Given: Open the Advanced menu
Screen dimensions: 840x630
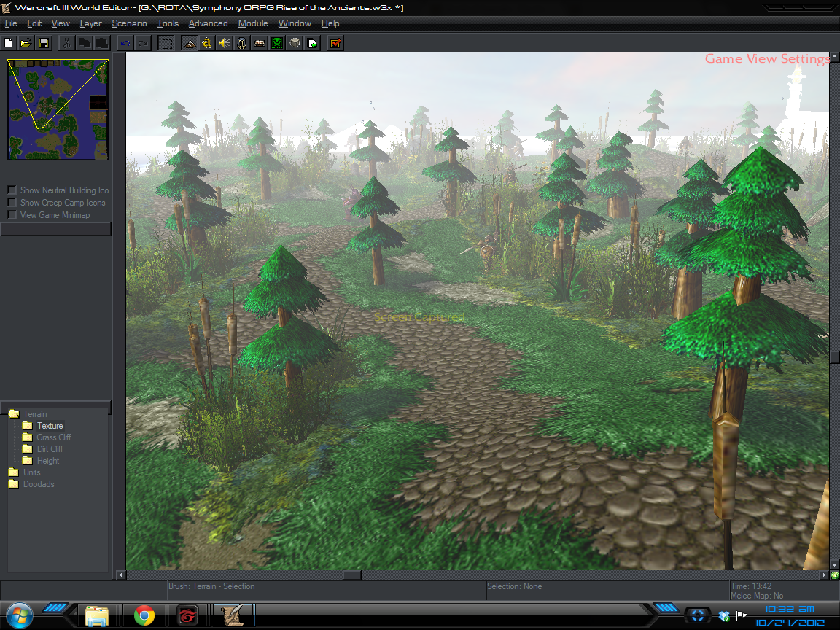Looking at the screenshot, I should (208, 23).
